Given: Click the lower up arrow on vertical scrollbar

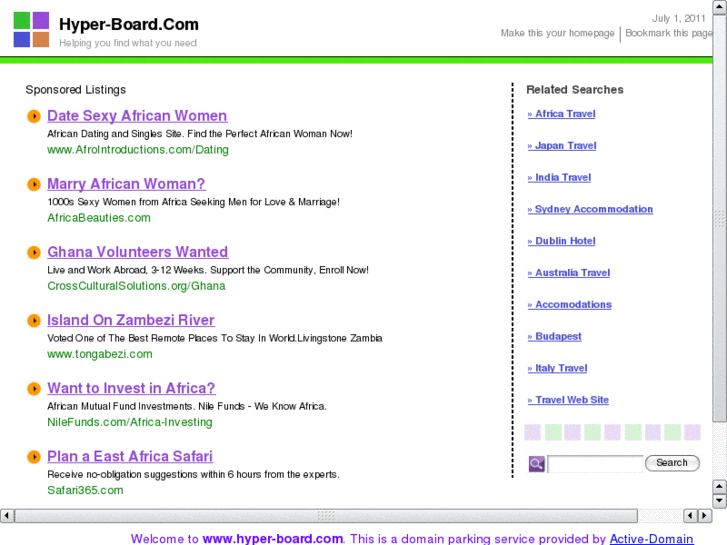Looking at the screenshot, I should [x=719, y=486].
